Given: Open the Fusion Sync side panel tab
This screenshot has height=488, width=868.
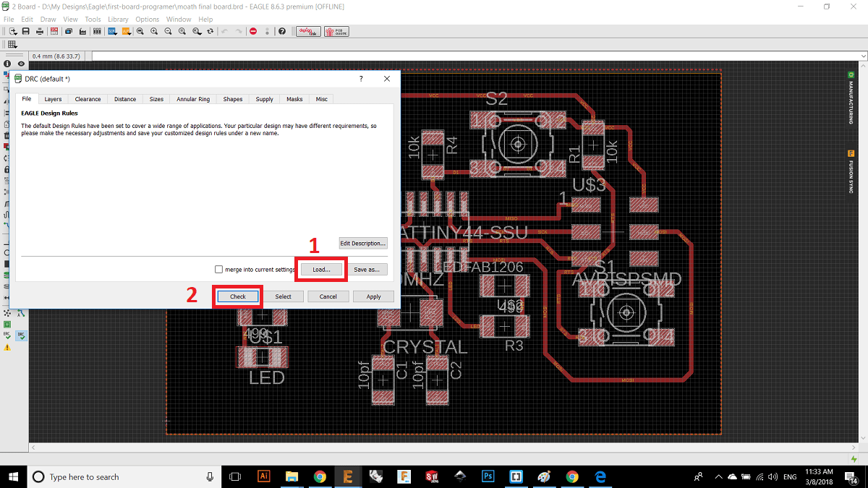Looking at the screenshot, I should pyautogui.click(x=851, y=171).
